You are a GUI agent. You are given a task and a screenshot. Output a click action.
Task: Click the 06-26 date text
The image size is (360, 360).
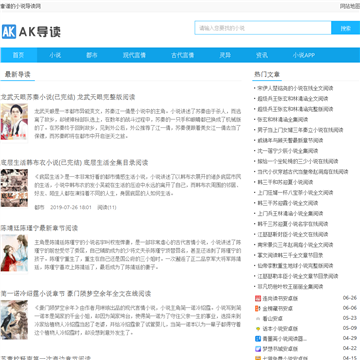[350, 298]
